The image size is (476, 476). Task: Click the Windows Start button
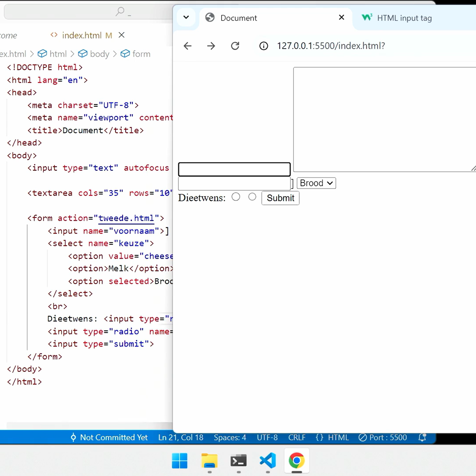(x=180, y=460)
